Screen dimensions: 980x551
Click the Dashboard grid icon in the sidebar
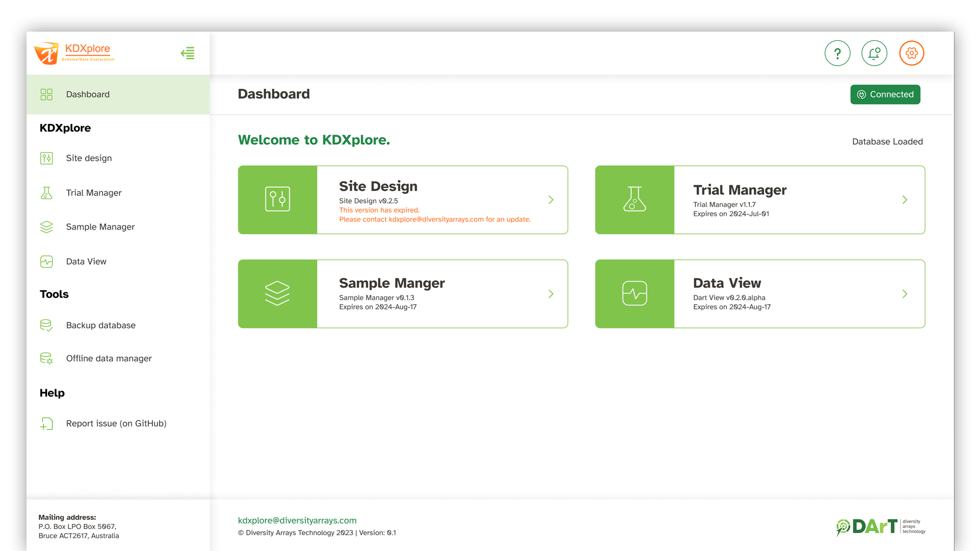pyautogui.click(x=46, y=94)
